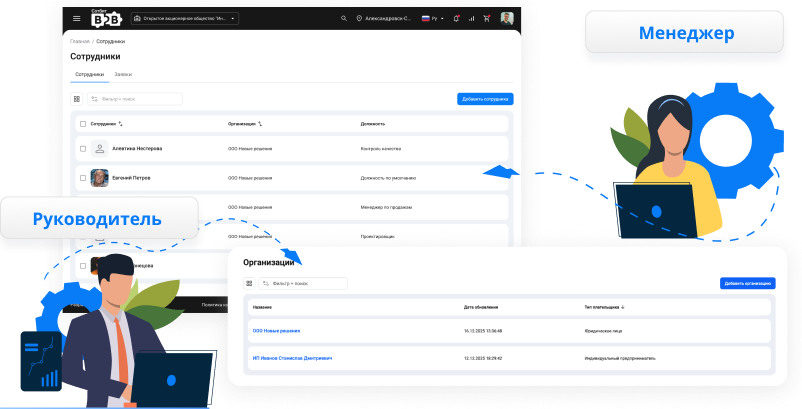This screenshot has height=409, width=802.
Task: Click the user profile avatar in header
Action: tap(507, 18)
